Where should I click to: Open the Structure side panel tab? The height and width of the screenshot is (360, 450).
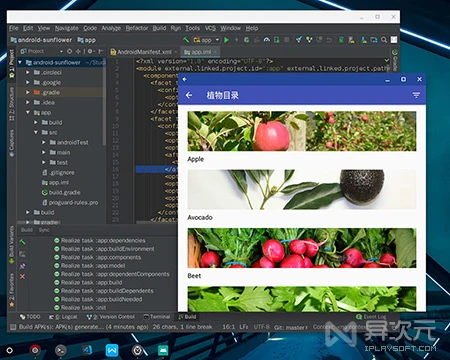(12, 103)
